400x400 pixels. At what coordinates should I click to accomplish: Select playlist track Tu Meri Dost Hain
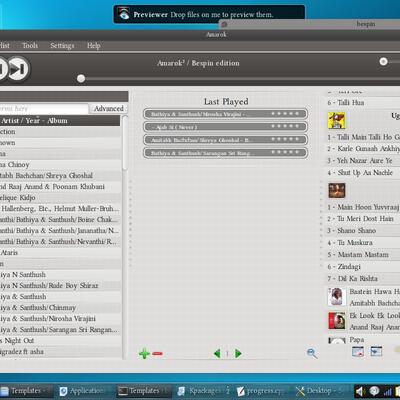[x=362, y=219]
